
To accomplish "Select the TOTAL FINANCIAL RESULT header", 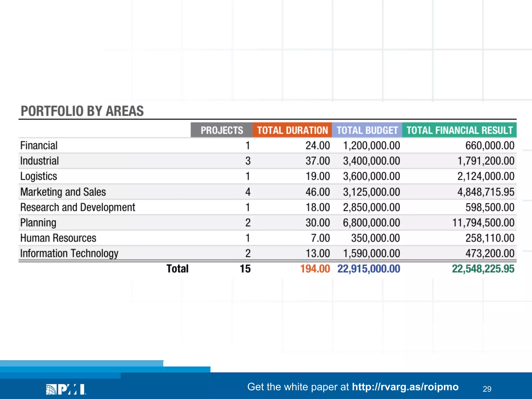I will click(459, 130).
